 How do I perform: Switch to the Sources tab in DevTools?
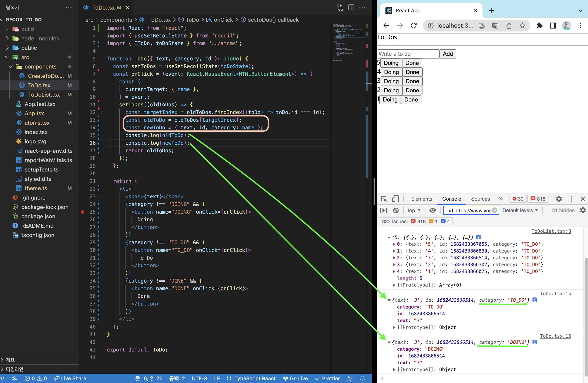tap(480, 199)
